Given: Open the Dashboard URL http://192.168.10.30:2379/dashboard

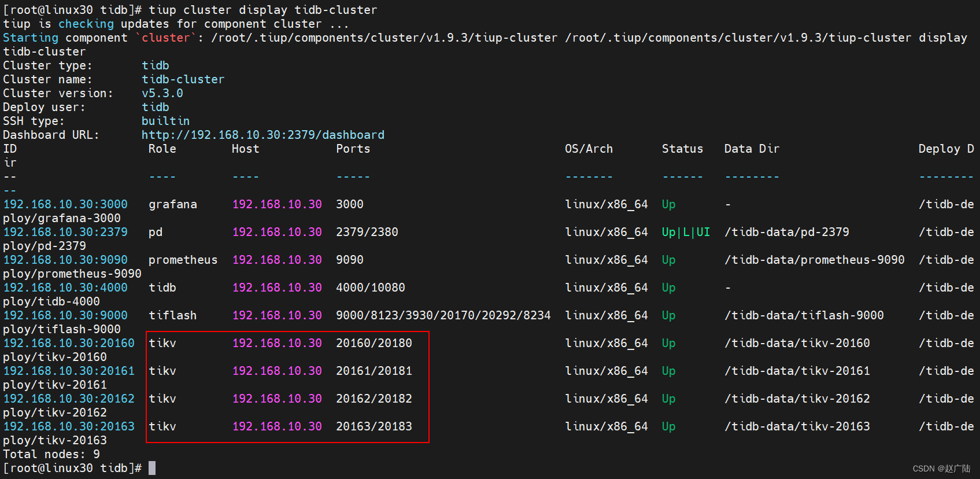Looking at the screenshot, I should pos(263,135).
